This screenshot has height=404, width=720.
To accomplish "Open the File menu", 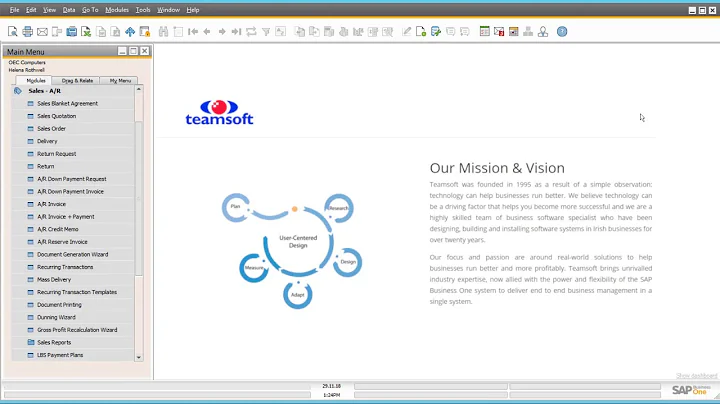I will (x=14, y=10).
